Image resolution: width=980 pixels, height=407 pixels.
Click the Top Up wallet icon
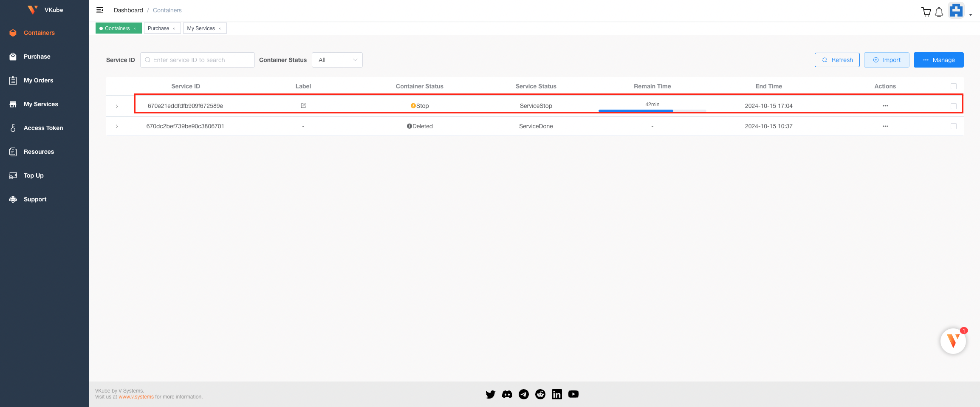click(13, 175)
